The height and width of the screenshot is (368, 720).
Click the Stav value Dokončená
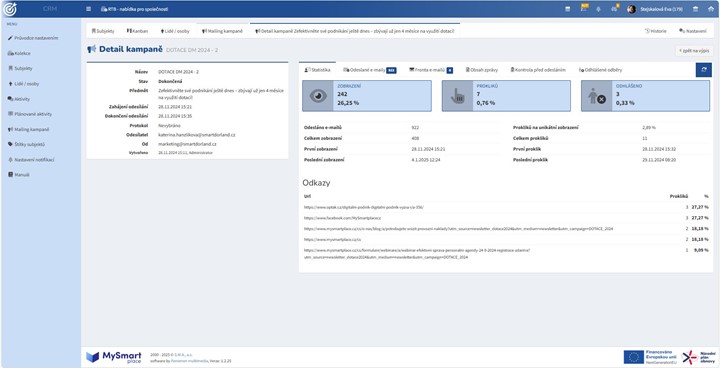point(169,81)
